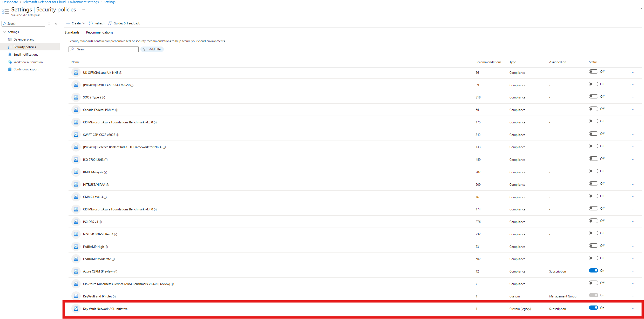Click the standards search box
644x319 pixels.
click(103, 49)
